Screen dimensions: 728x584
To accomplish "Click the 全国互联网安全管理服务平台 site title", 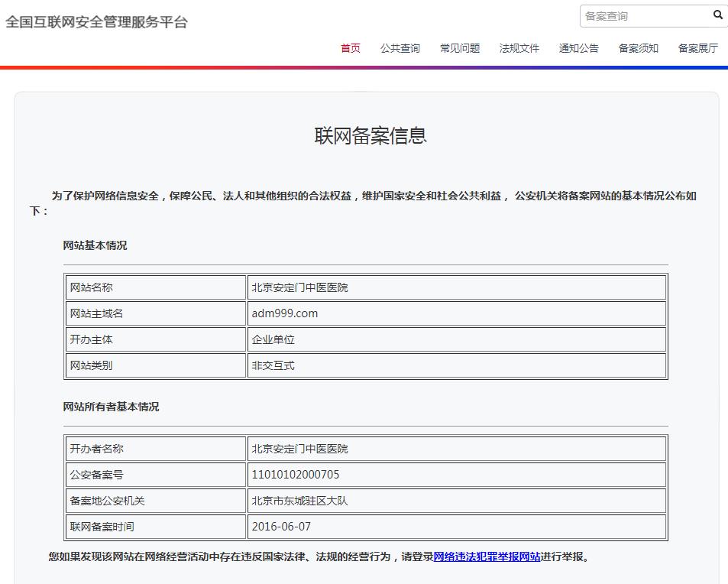I will tap(96, 22).
